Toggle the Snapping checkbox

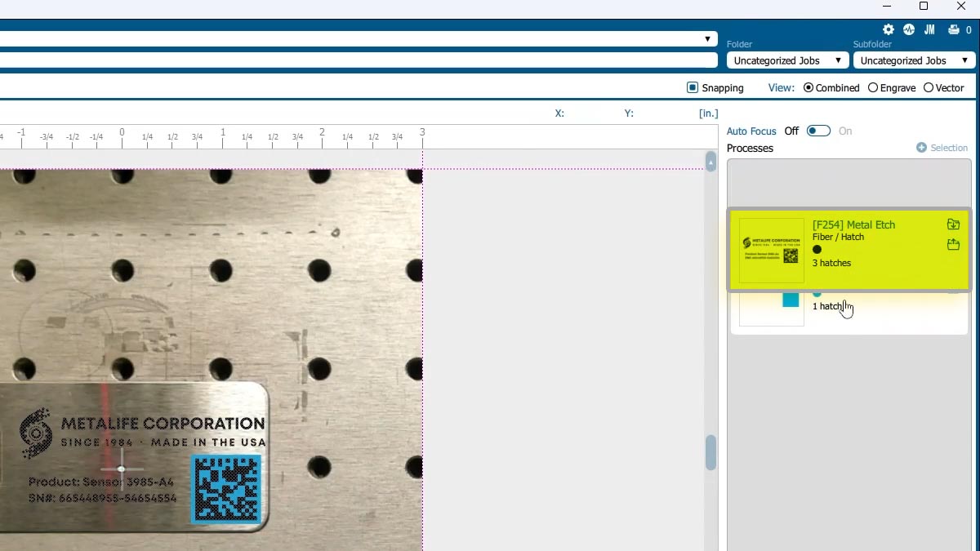coord(693,87)
